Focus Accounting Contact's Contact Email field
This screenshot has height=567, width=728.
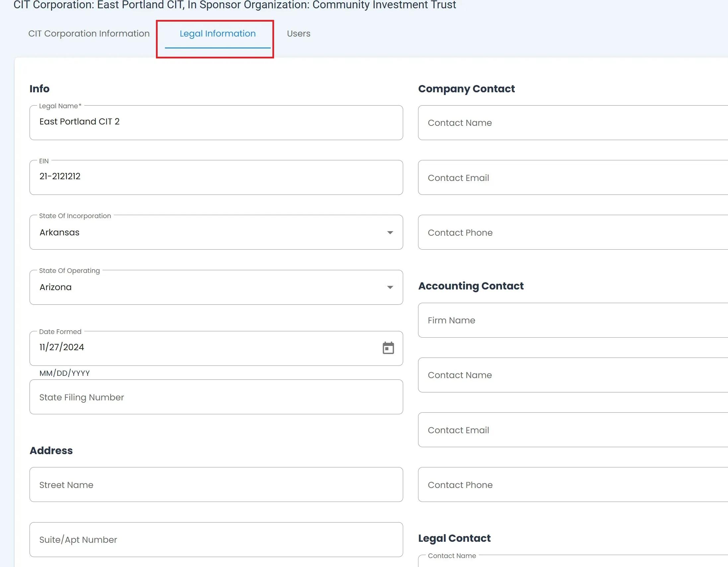(573, 430)
